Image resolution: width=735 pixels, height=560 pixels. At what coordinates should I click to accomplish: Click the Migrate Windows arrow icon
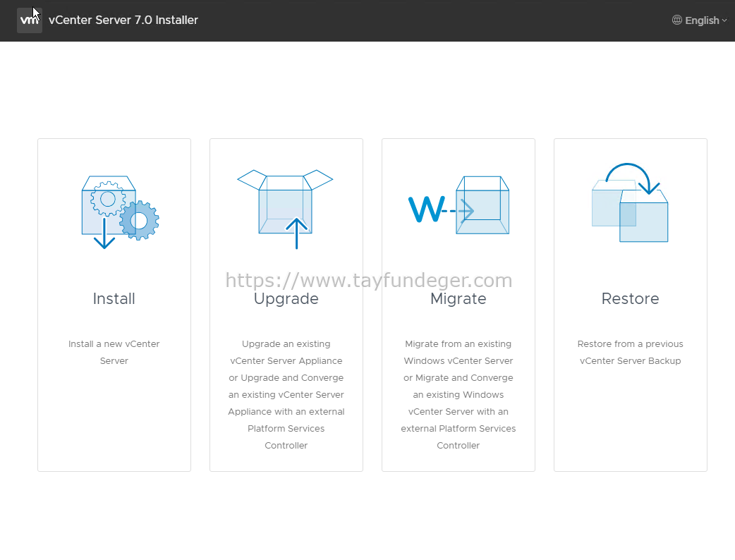click(459, 205)
